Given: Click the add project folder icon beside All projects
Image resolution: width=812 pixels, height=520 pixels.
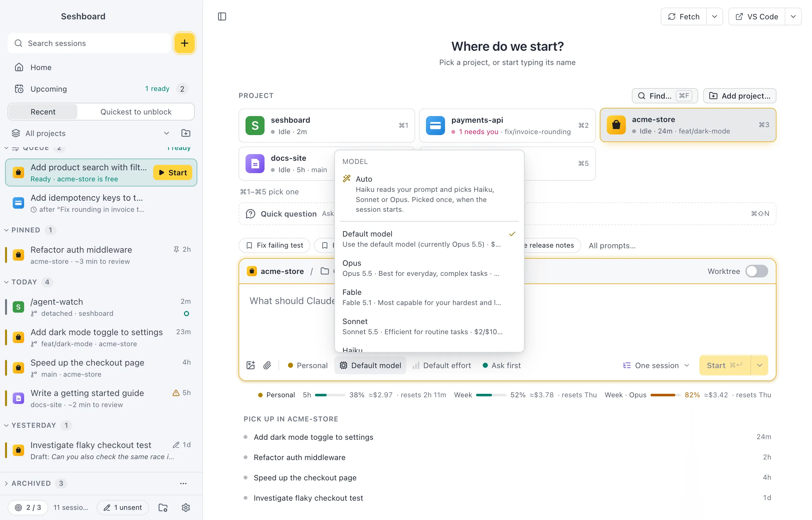Looking at the screenshot, I should 186,133.
